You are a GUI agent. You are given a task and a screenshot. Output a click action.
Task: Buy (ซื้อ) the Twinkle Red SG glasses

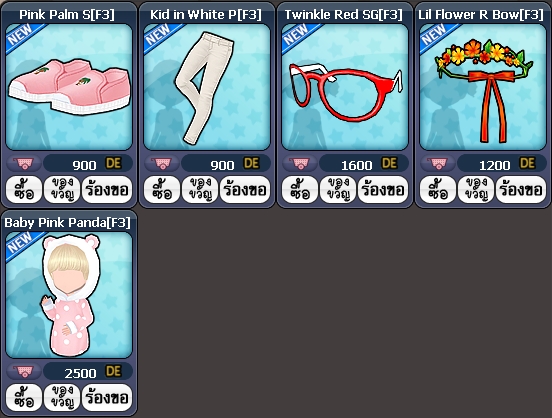[300, 190]
